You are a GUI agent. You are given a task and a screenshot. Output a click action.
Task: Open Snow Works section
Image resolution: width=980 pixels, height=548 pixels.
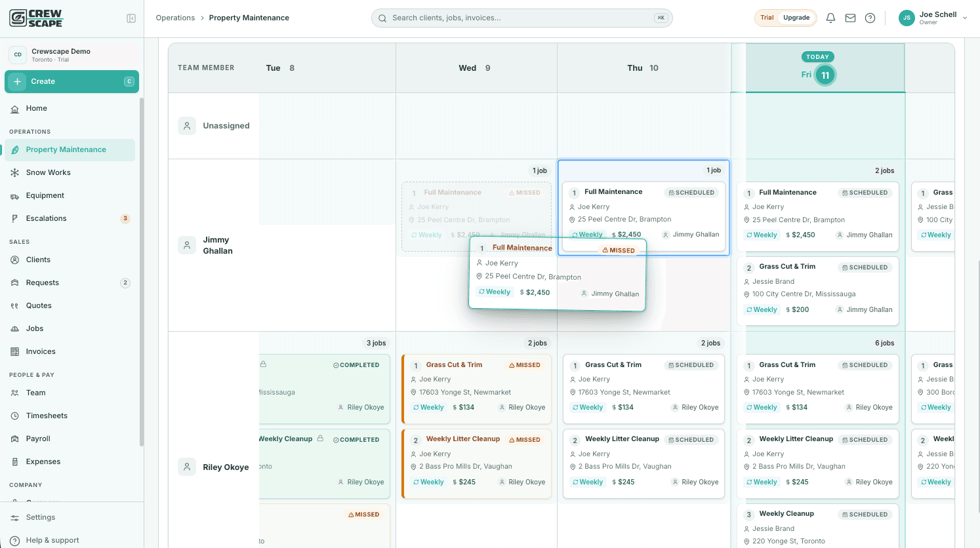click(70, 172)
